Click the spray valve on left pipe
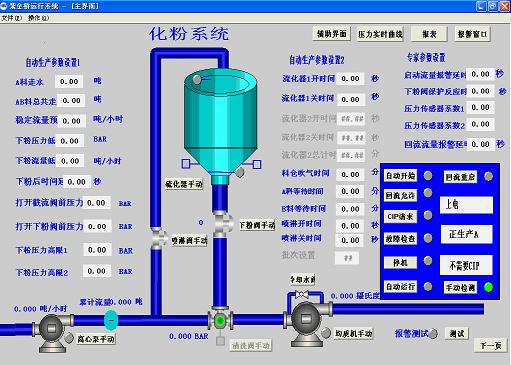This screenshot has width=511, height=365. 158,238
